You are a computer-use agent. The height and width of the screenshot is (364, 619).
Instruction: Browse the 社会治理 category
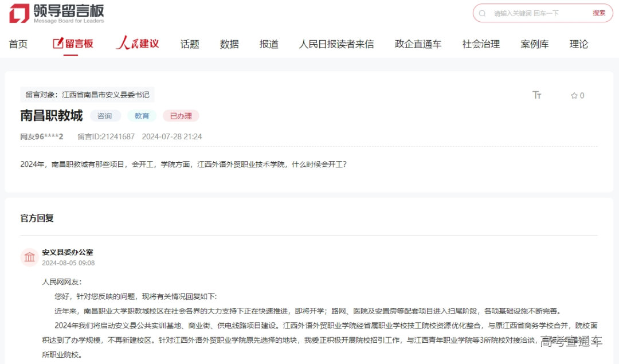click(x=480, y=44)
